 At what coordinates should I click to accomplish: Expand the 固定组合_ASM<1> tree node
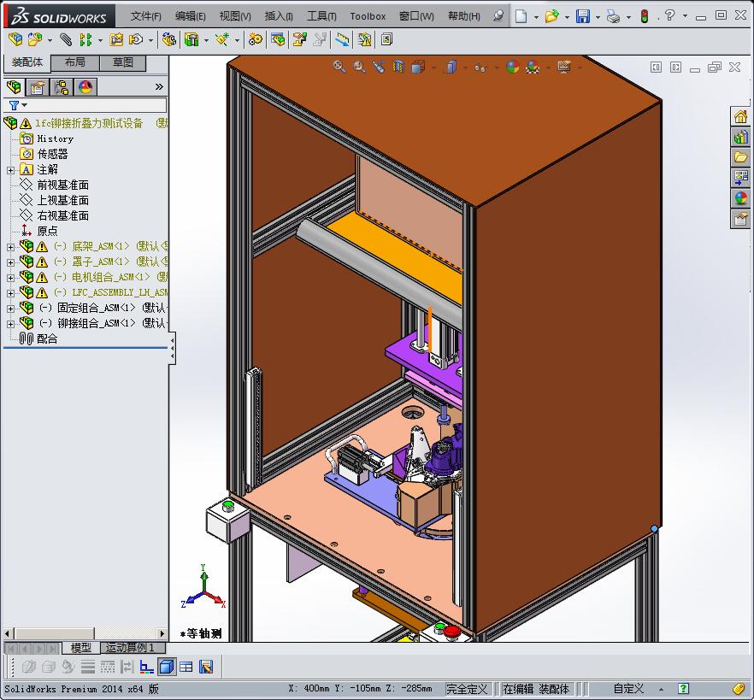(x=10, y=309)
